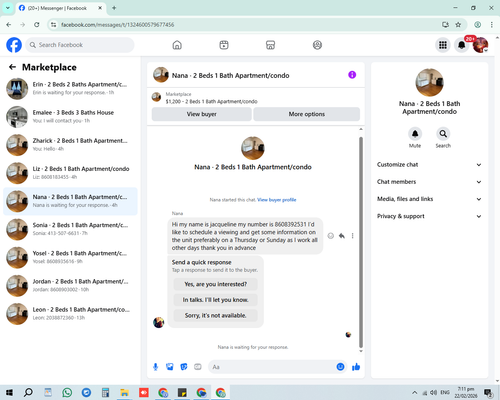Viewport: 500px width, 400px height.
Task: Open conversation information purple icon
Action: [352, 75]
